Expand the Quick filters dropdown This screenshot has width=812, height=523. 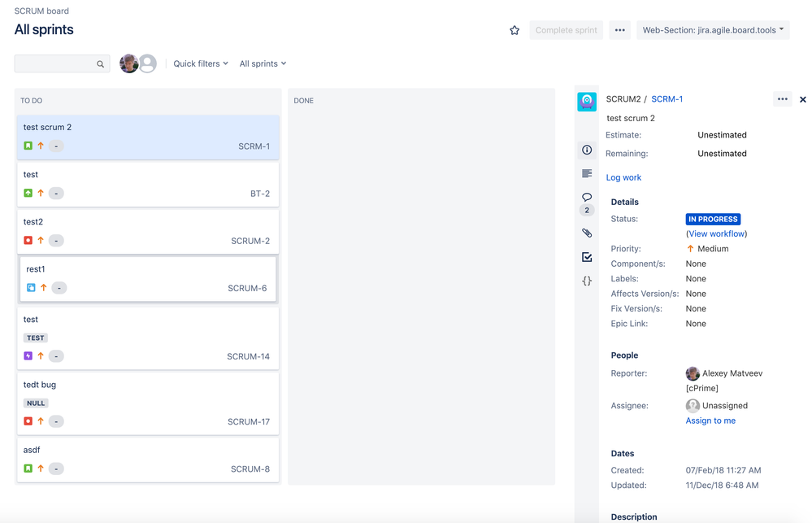[x=201, y=63]
